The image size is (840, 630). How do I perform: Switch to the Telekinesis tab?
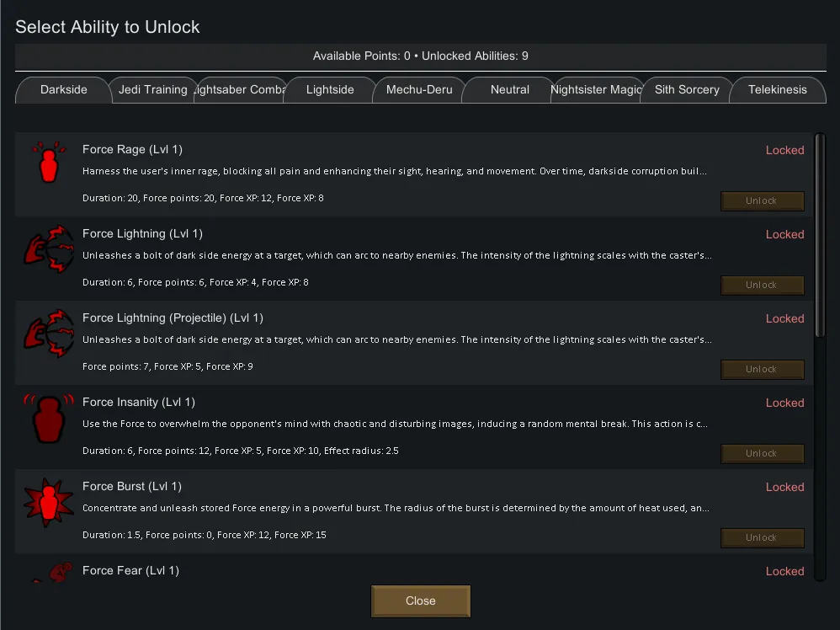pyautogui.click(x=777, y=90)
